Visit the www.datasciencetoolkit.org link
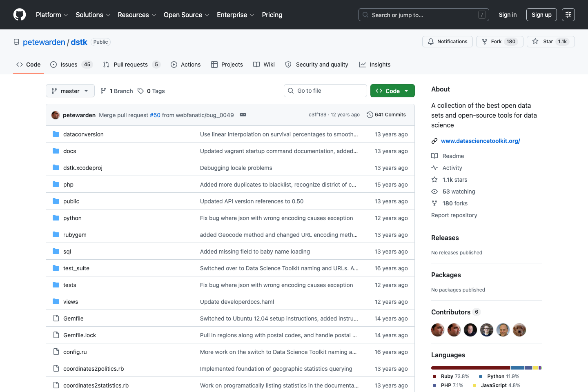Image resolution: width=588 pixels, height=392 pixels. [480, 140]
